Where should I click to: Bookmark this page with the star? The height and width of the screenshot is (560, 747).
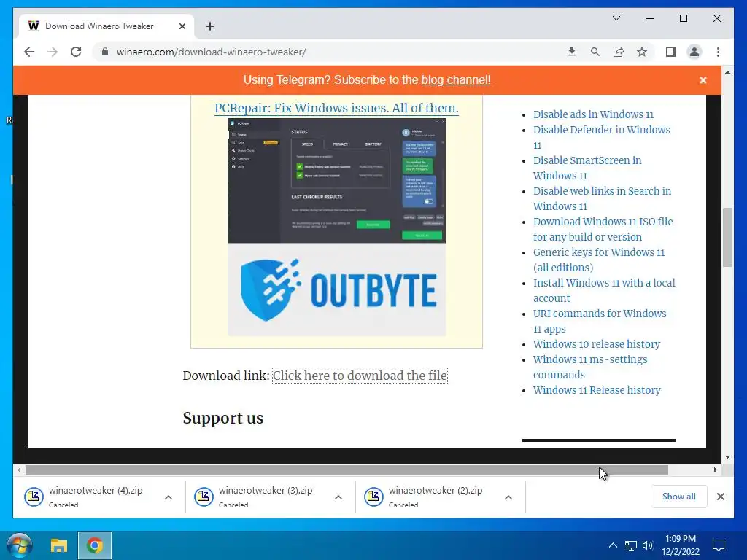coord(642,52)
